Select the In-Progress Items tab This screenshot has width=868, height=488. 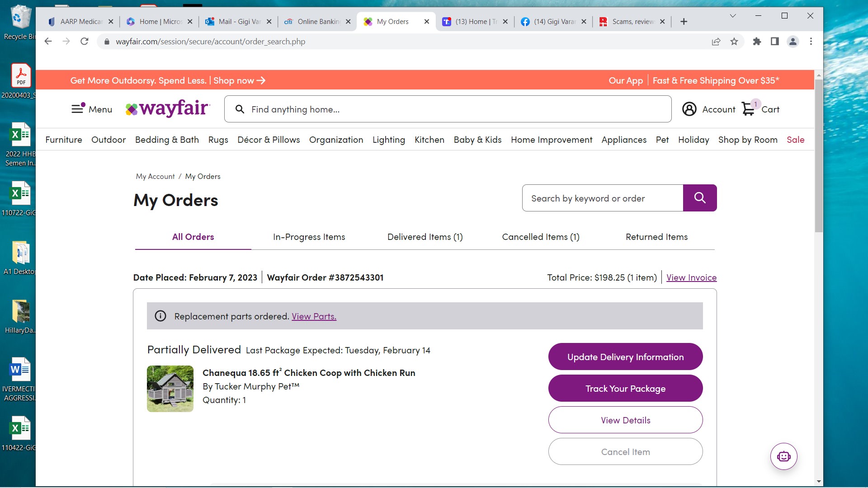click(x=309, y=237)
